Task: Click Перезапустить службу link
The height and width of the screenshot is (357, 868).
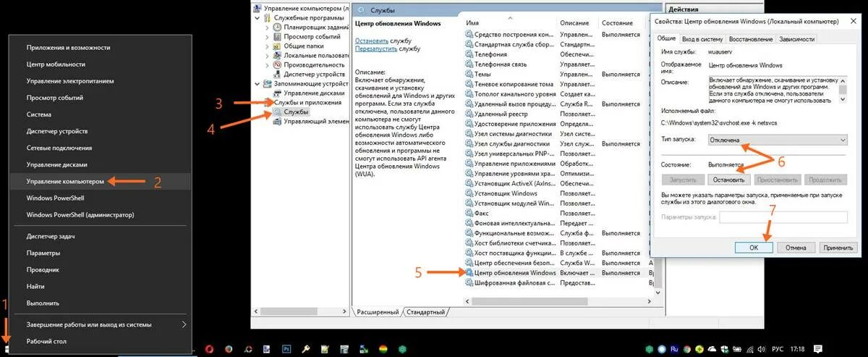Action: click(x=376, y=49)
